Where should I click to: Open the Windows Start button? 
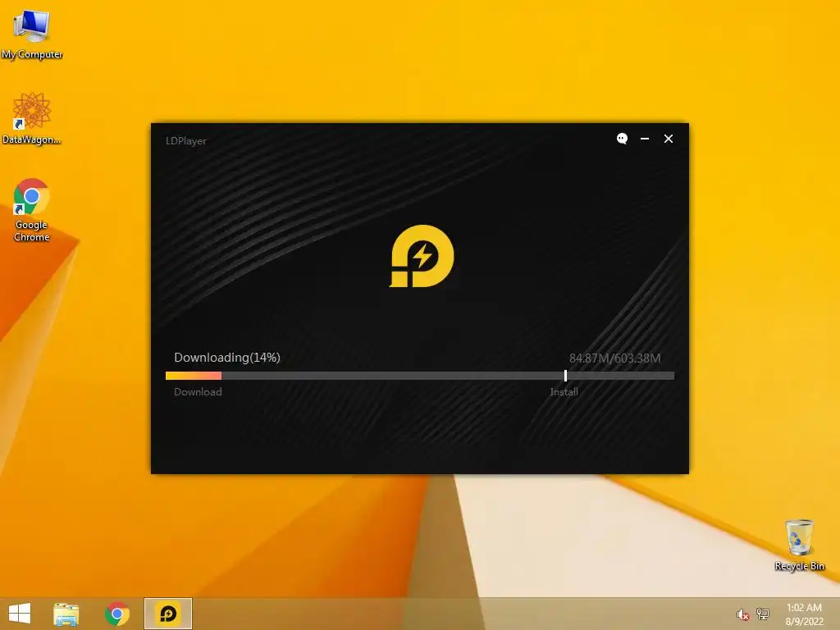(20, 614)
